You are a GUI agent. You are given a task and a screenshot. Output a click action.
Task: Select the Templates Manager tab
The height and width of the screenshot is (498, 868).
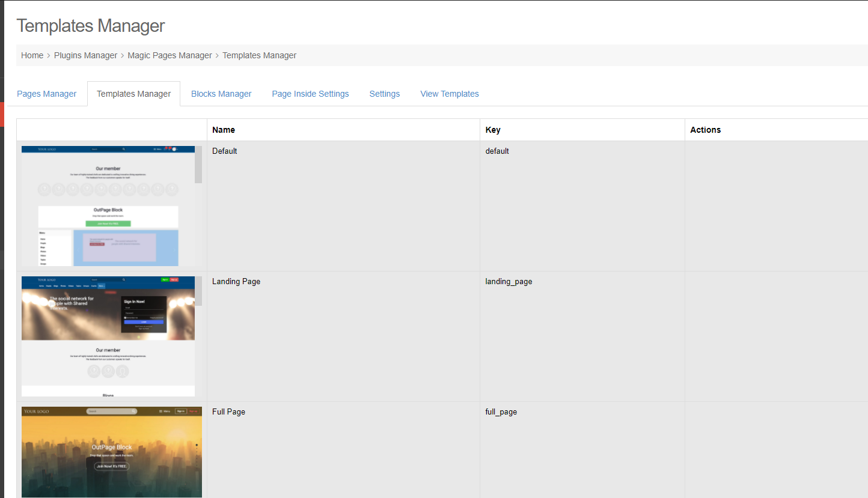pyautogui.click(x=133, y=94)
